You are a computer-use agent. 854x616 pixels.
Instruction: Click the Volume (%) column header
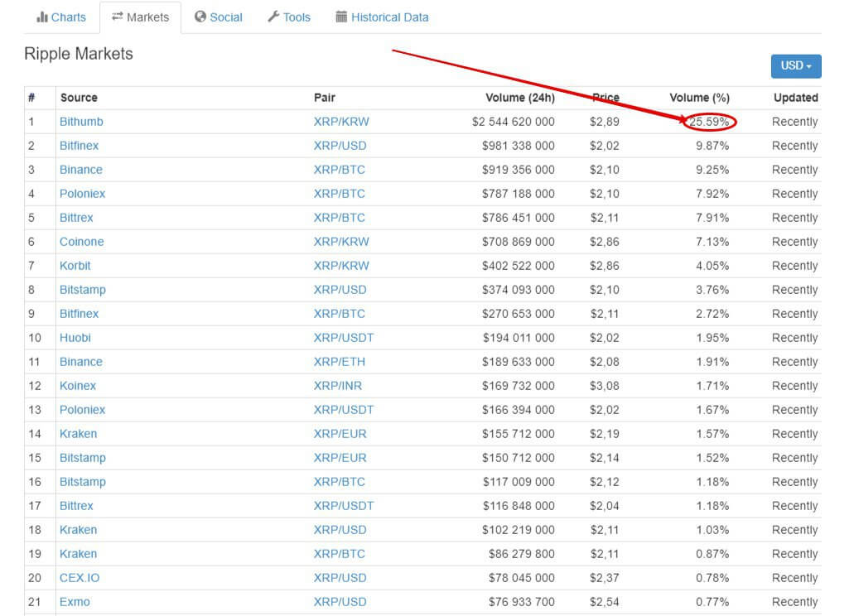[x=699, y=98]
